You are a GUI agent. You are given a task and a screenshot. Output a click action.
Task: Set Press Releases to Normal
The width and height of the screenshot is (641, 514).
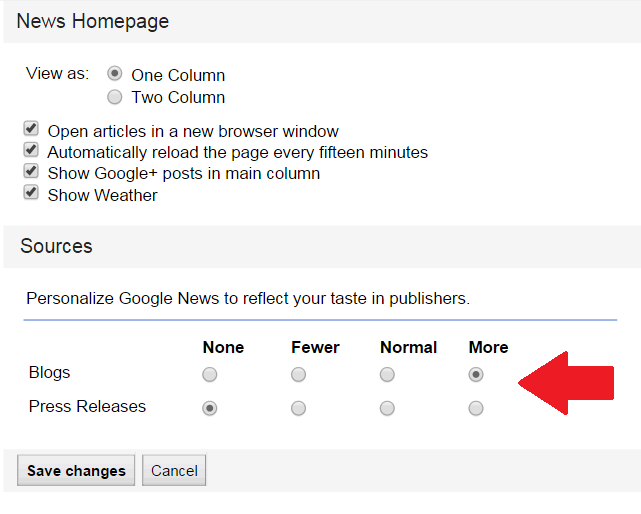pos(387,408)
